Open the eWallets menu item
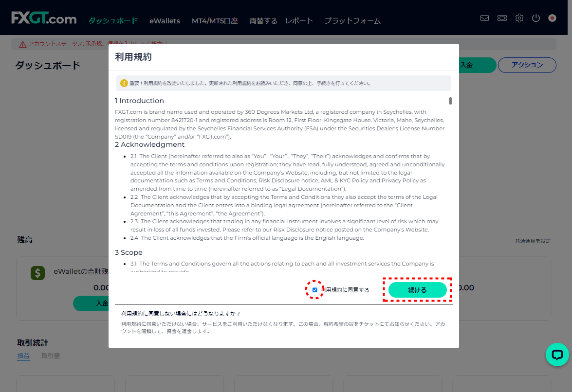 click(165, 21)
